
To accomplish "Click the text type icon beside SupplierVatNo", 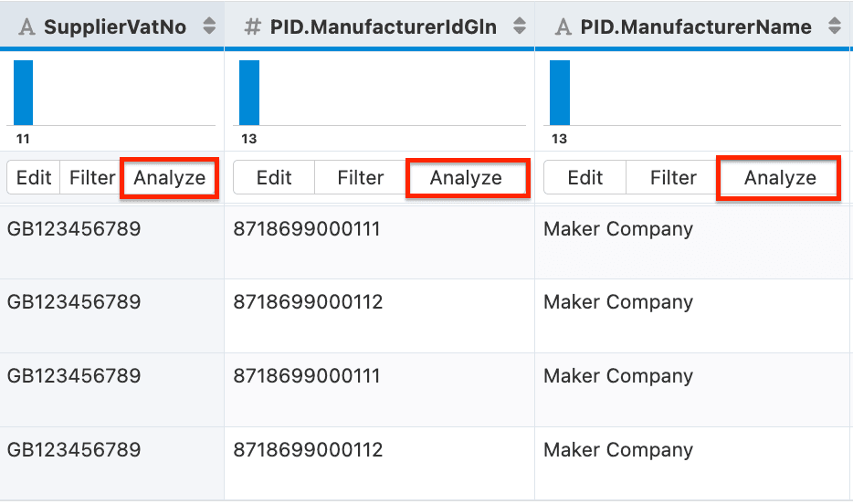I will [x=26, y=27].
